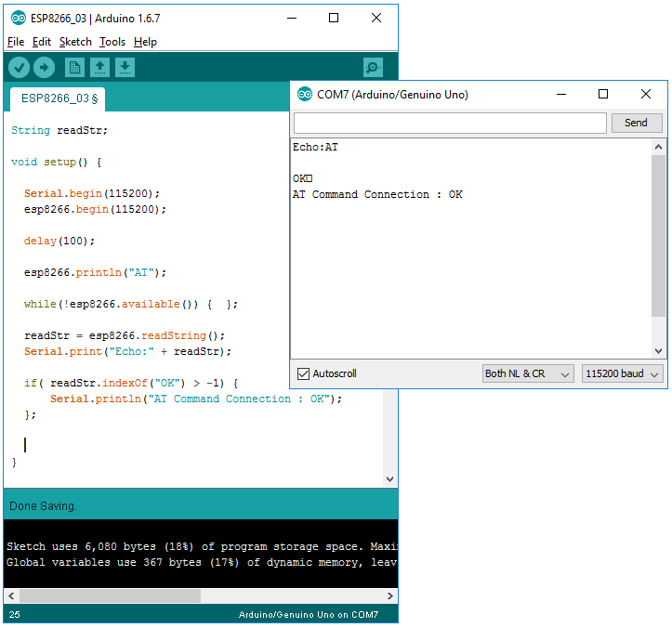Select the ESP8266_03 sketch tab
This screenshot has width=672, height=628.
(58, 99)
